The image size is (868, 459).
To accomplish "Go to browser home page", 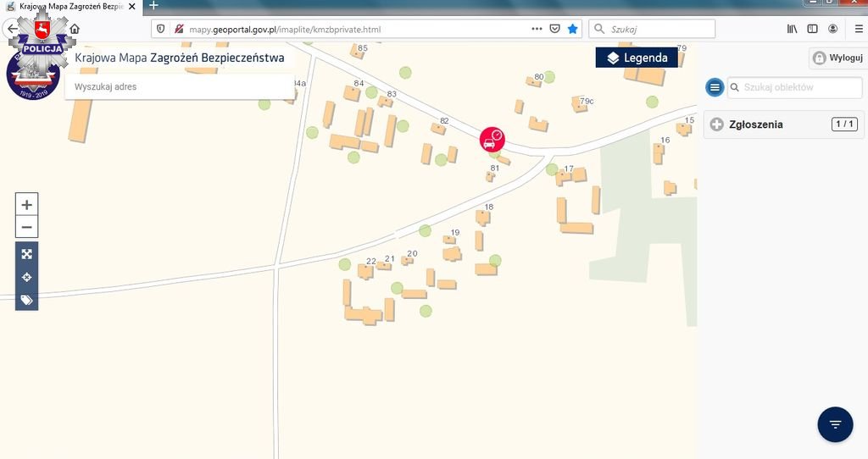I will [75, 29].
